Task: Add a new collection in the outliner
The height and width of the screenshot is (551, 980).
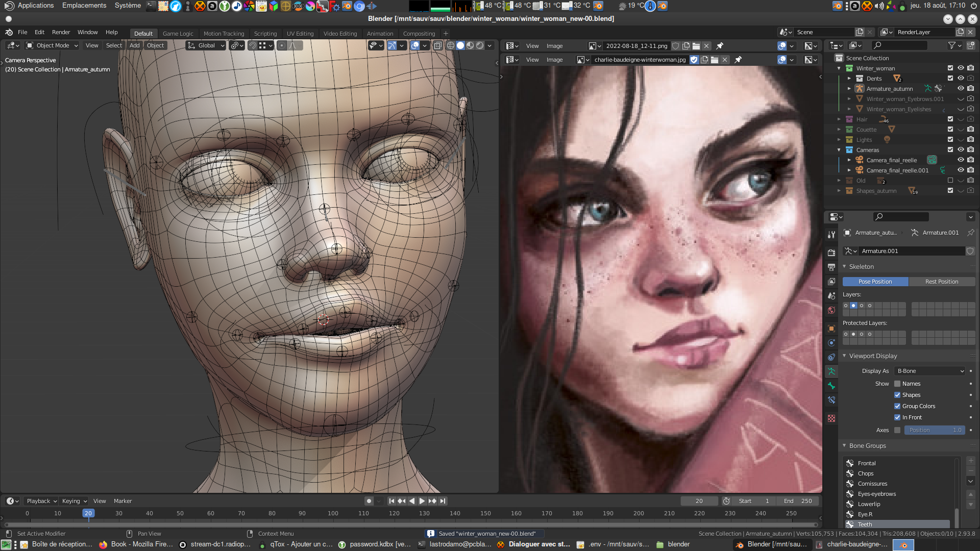Action: tap(970, 46)
